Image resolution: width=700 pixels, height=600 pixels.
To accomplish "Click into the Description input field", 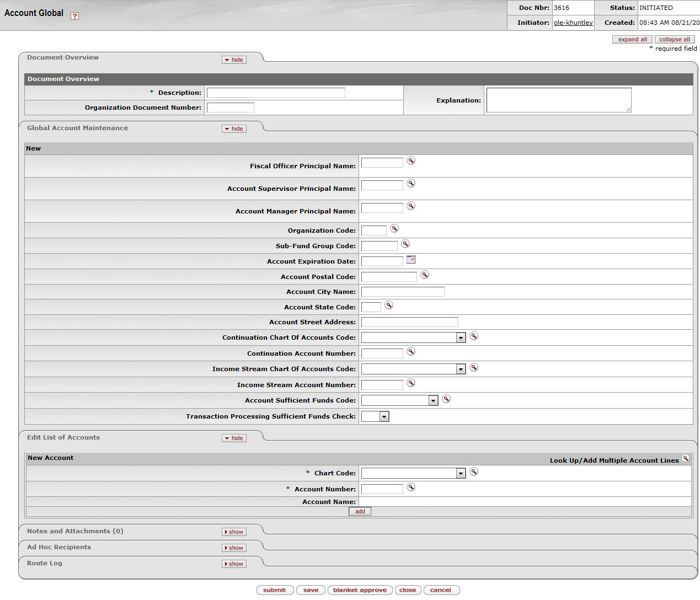I will [x=276, y=93].
